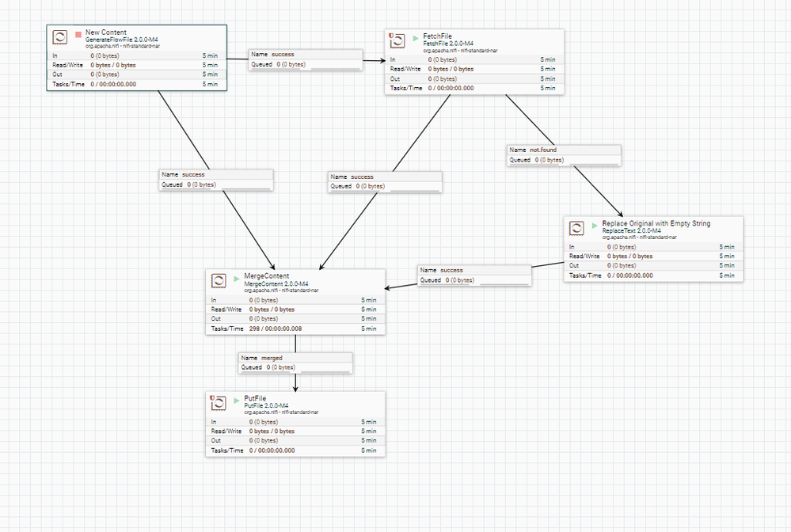Screen dimensions: 791x532
Task: Click the Read/Write row of FetchFile
Action: click(474, 69)
